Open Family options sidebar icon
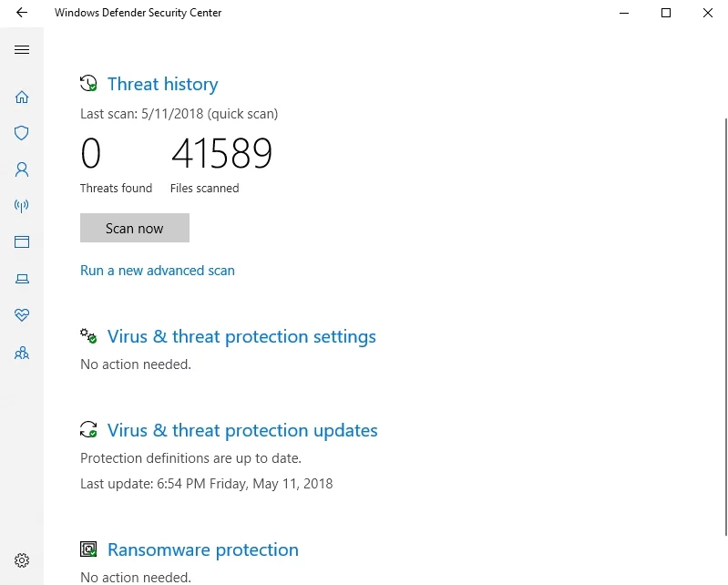 coord(22,353)
